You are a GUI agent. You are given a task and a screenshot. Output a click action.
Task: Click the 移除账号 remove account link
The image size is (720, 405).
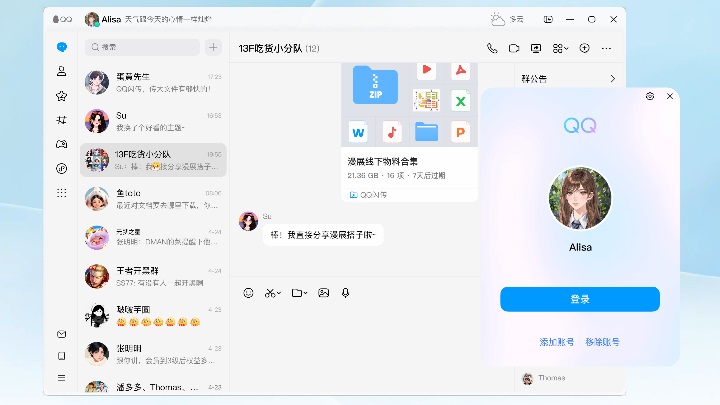coord(603,342)
